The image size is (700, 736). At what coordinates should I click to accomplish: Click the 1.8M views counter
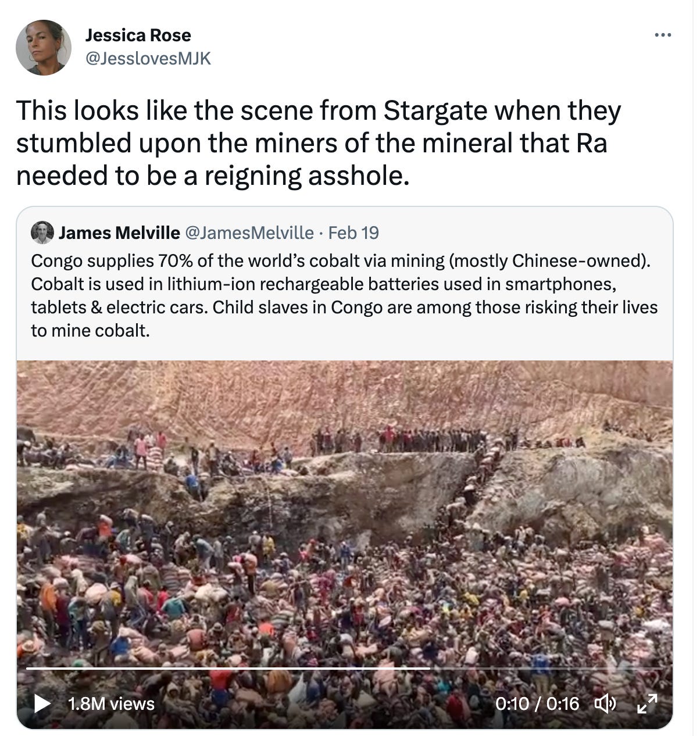(x=111, y=704)
